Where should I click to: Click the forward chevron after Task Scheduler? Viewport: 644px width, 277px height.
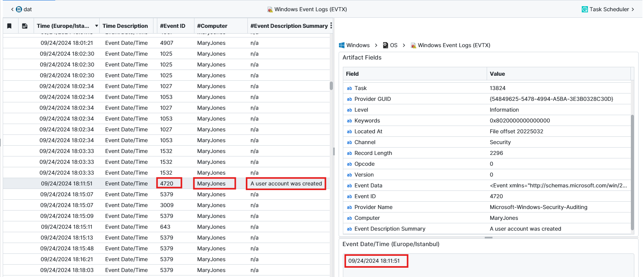(x=633, y=9)
